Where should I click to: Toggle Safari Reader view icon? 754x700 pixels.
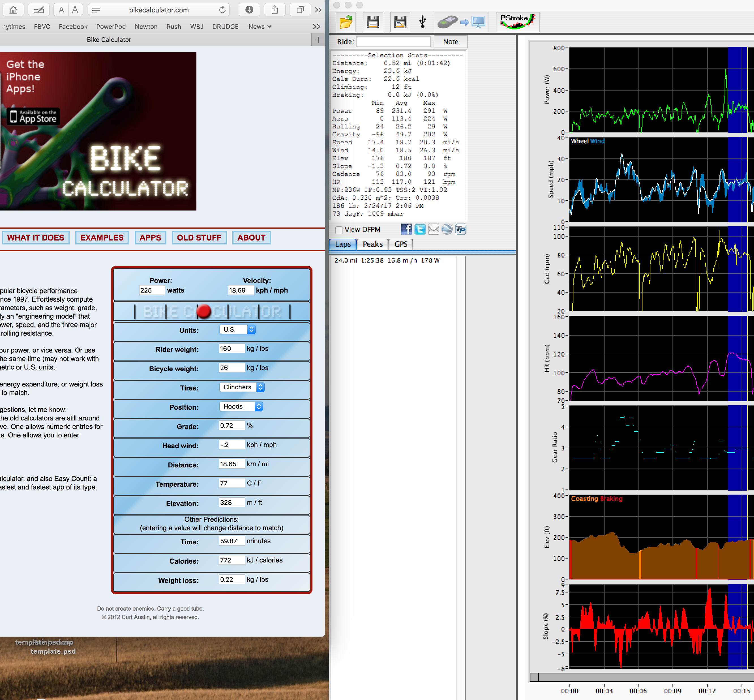[x=96, y=10]
